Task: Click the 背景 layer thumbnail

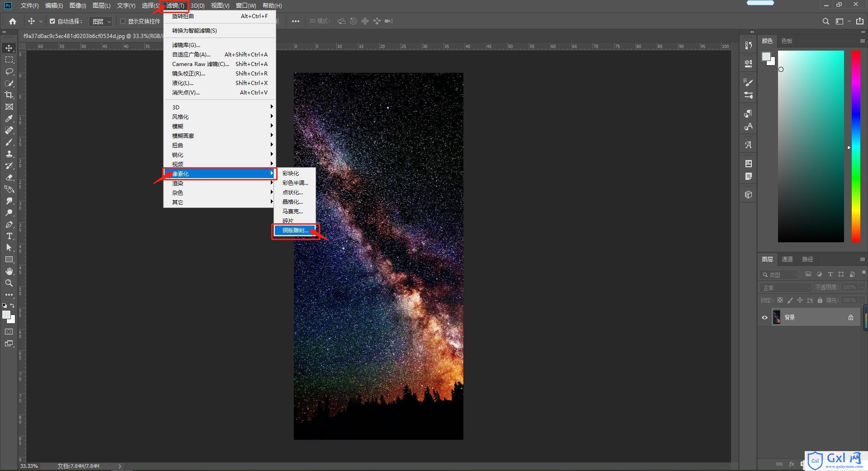Action: point(777,317)
